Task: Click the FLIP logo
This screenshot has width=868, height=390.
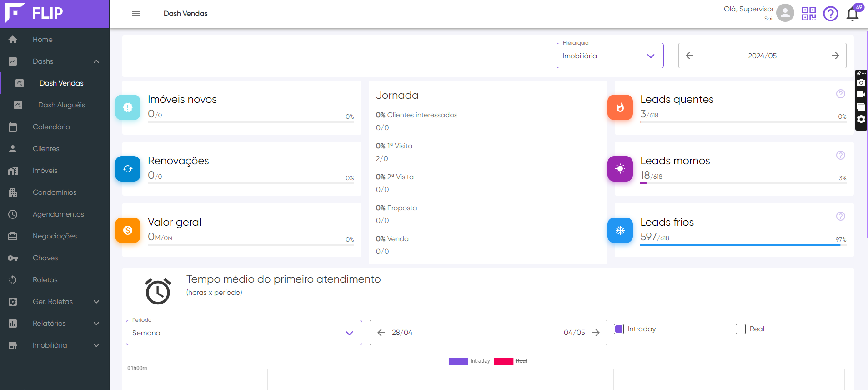Action: [34, 13]
